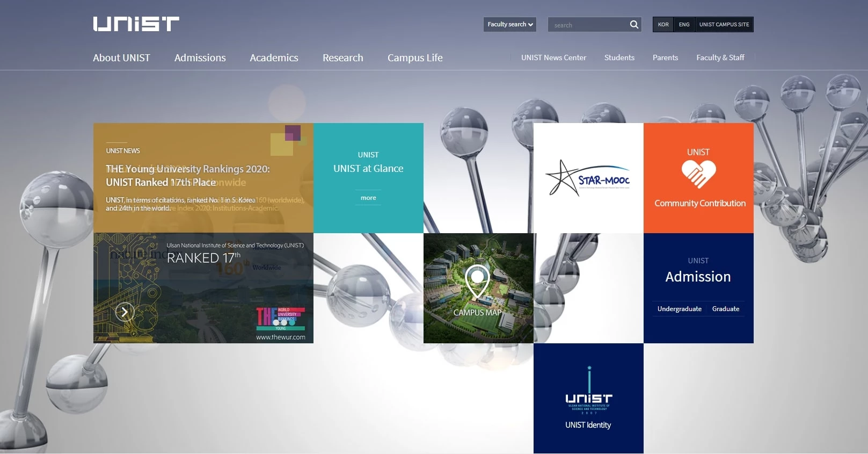The image size is (868, 454).
Task: Click more on UNIST at Glance
Action: click(368, 198)
